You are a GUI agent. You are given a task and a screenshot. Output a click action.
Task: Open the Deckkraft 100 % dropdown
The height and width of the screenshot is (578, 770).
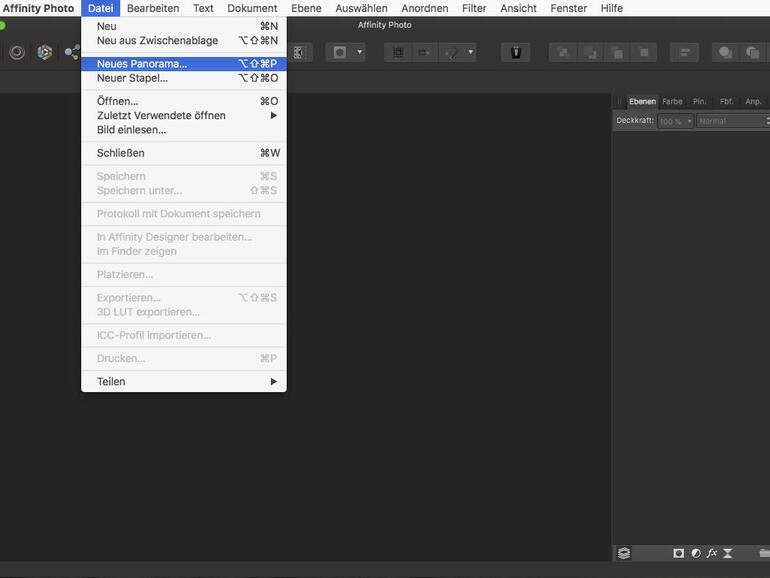pyautogui.click(x=675, y=121)
